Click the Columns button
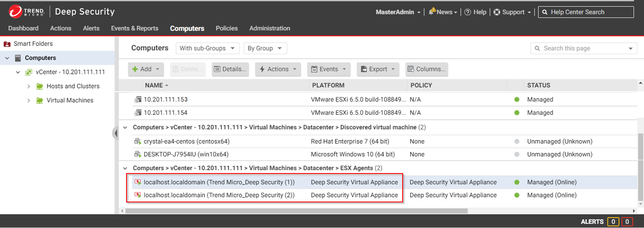Screen dimensions: 644x228 pos(427,69)
